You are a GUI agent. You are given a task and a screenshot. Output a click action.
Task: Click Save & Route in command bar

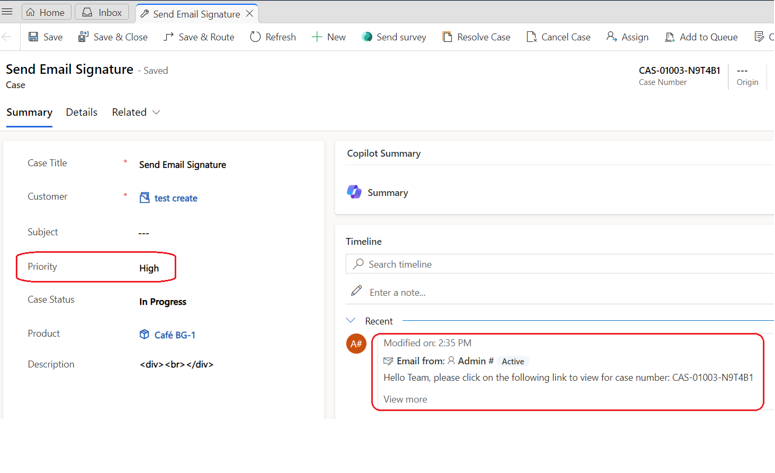[x=198, y=37]
